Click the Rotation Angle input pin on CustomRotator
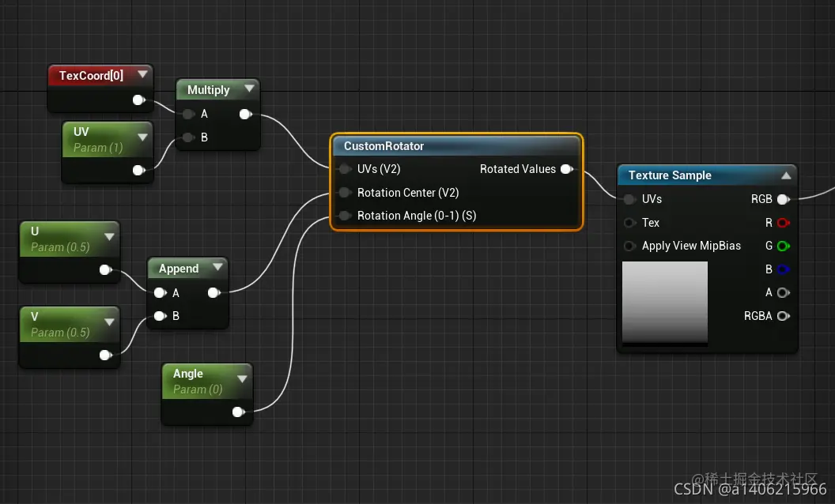The image size is (835, 504). point(345,216)
